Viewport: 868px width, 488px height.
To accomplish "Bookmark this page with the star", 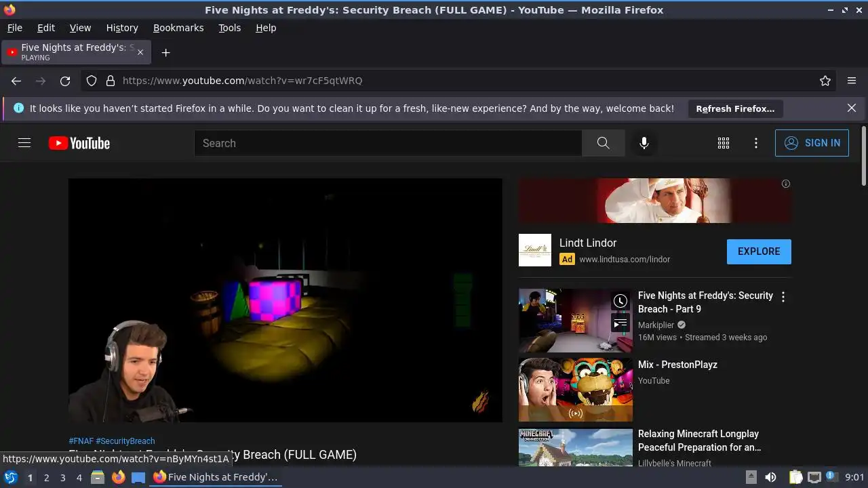I will coord(825,81).
